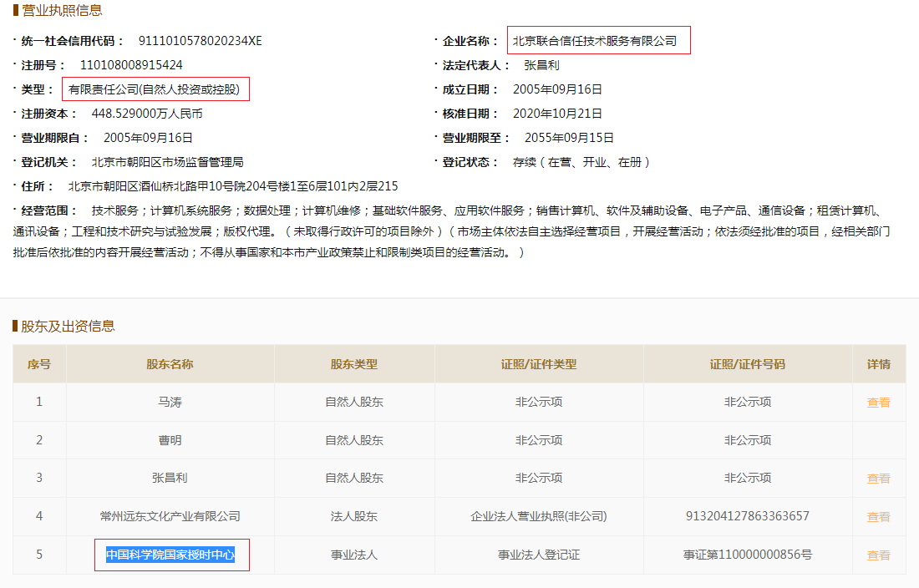Click 事业法人登记证 cell

[x=539, y=555]
